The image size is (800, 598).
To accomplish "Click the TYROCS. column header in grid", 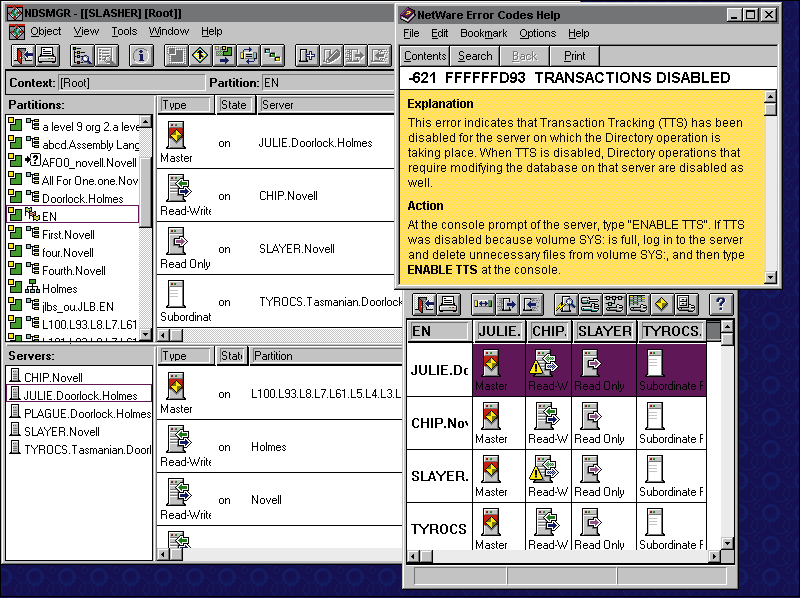I will 671,331.
